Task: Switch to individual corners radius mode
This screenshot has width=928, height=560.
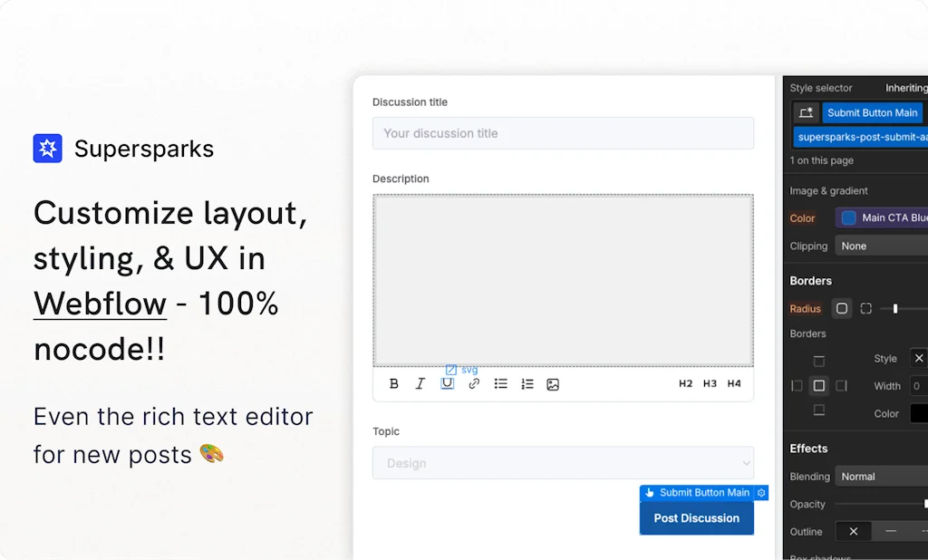Action: (x=866, y=309)
